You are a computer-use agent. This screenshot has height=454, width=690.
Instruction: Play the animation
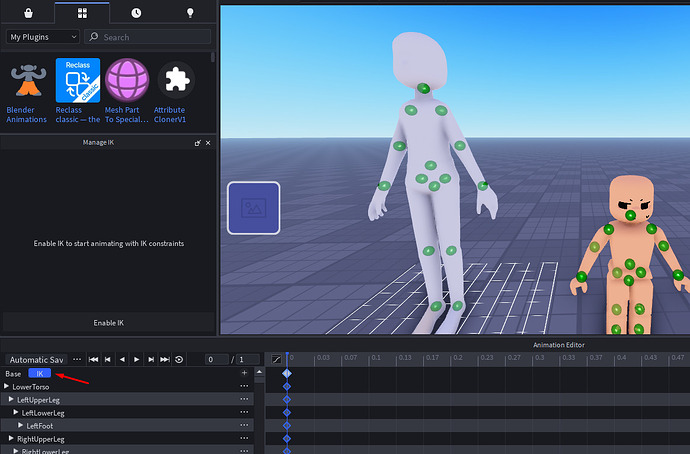136,359
